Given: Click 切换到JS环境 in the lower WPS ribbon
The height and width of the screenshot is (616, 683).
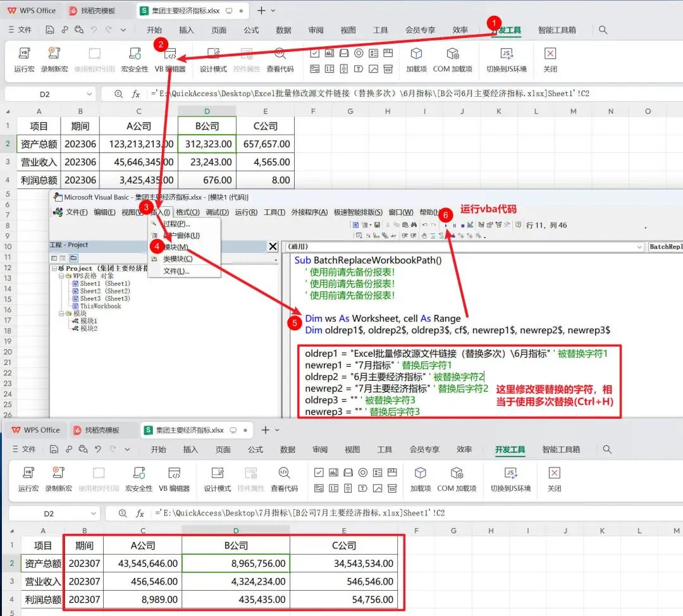Looking at the screenshot, I should pos(510,479).
